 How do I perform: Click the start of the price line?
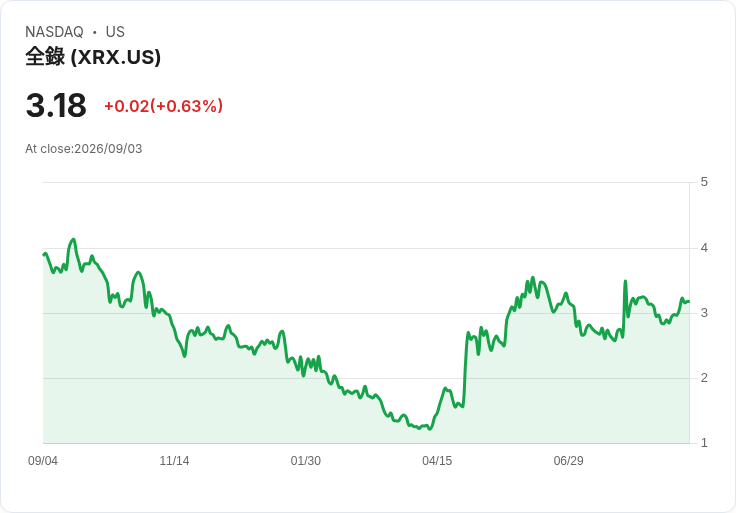tap(44, 254)
